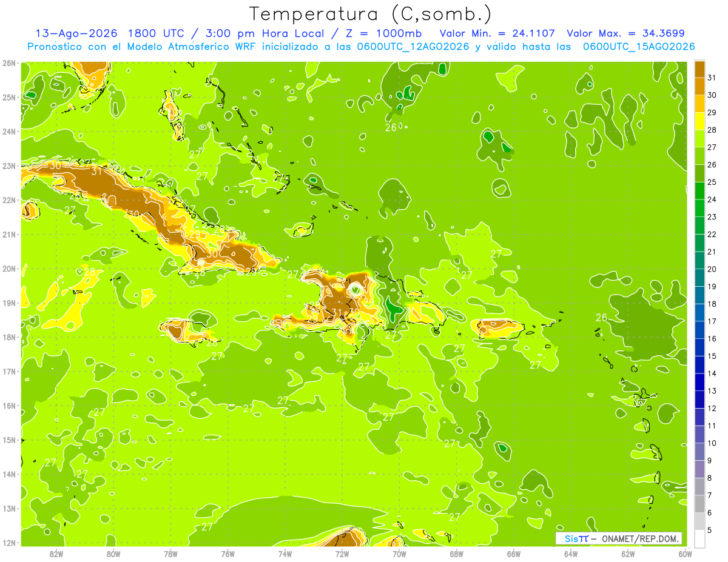Viewport: 728px width, 562px height.
Task: Click longitude axis label '78W'
Action: point(170,554)
